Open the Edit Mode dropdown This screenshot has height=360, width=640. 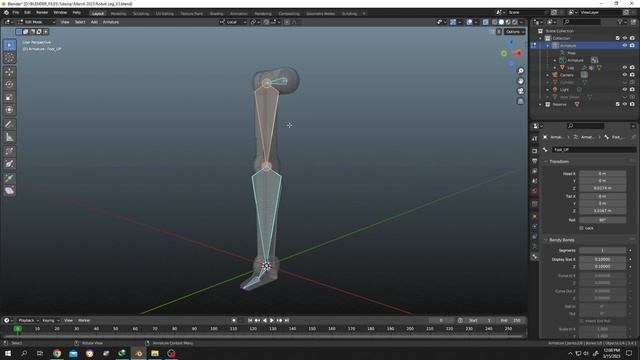36,22
